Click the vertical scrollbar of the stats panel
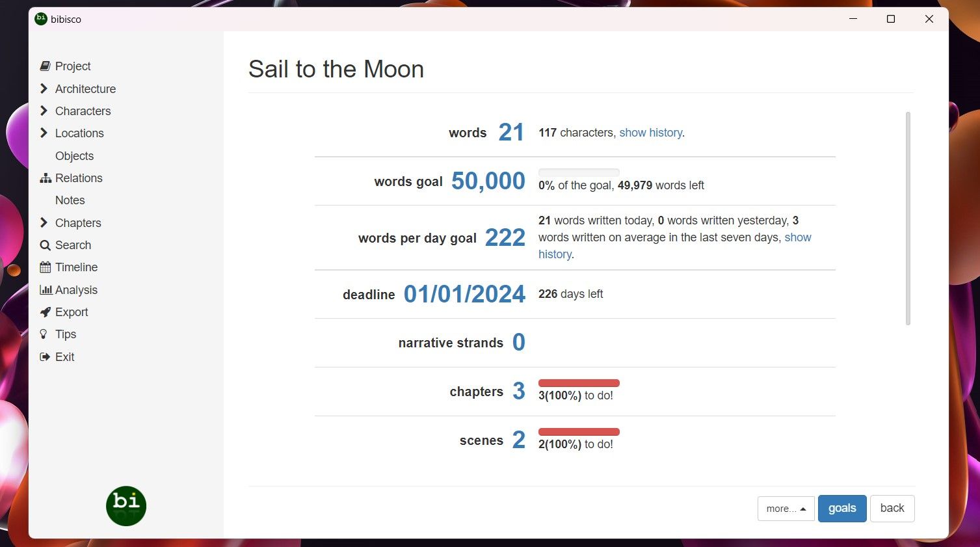980x547 pixels. point(908,219)
